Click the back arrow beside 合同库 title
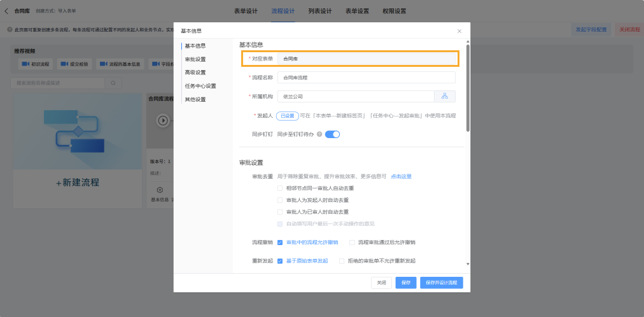644x317 pixels. click(6, 11)
